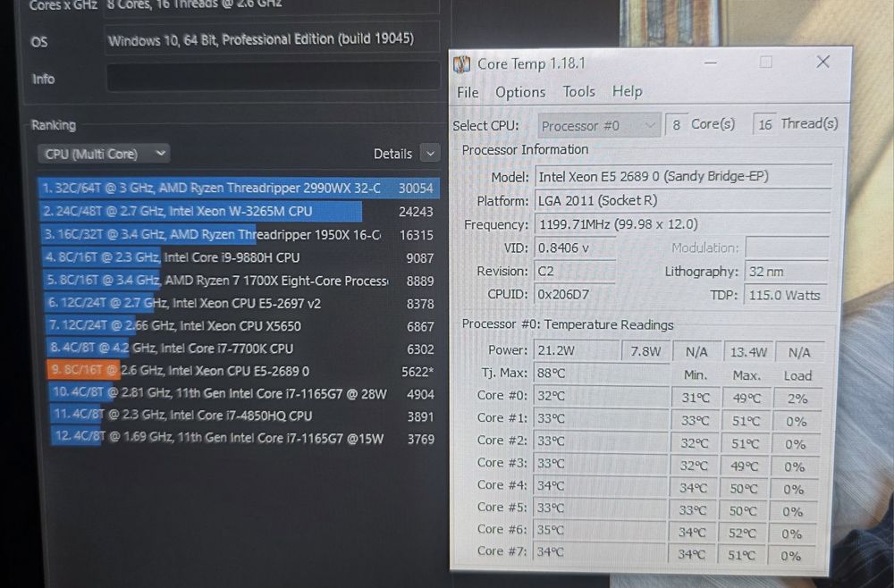Click Core #6 max temperature 52°C
Image resolution: width=894 pixels, height=588 pixels.
coord(742,533)
